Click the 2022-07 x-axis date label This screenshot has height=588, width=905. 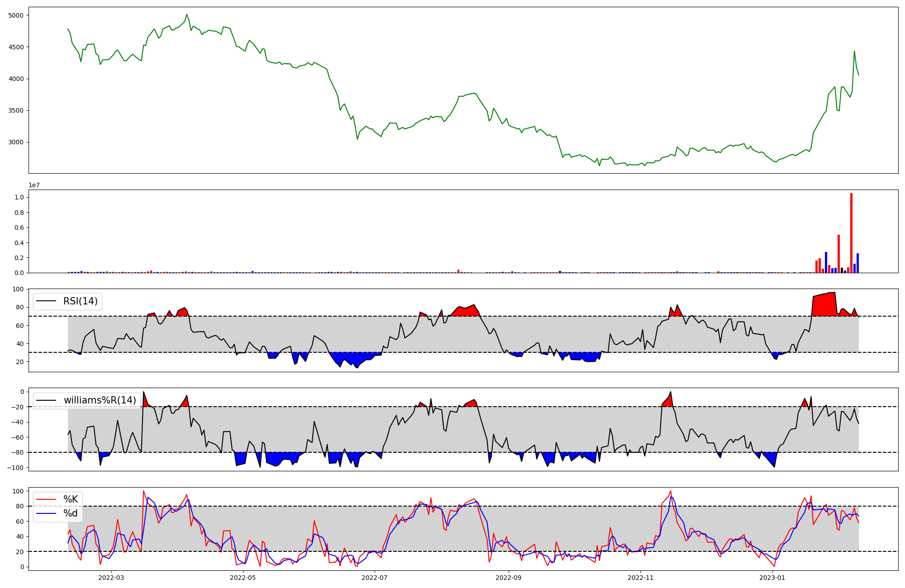(375, 577)
